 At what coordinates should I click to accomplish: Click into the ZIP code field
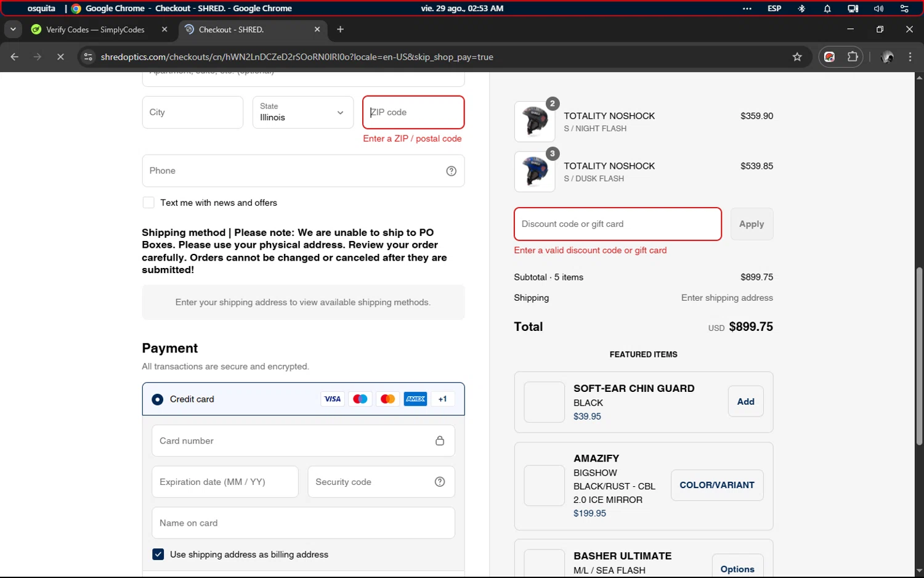(413, 112)
